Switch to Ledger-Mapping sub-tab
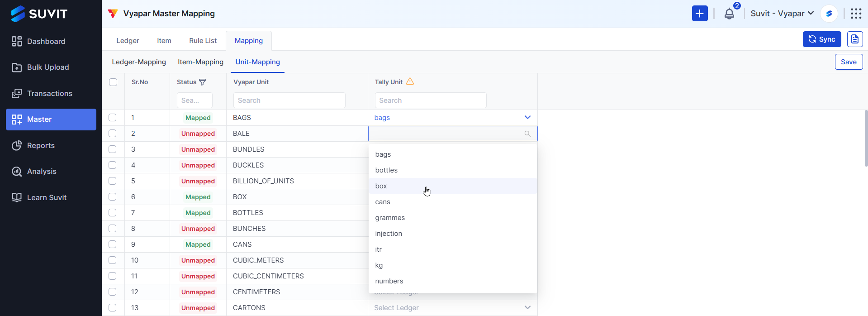 point(139,62)
